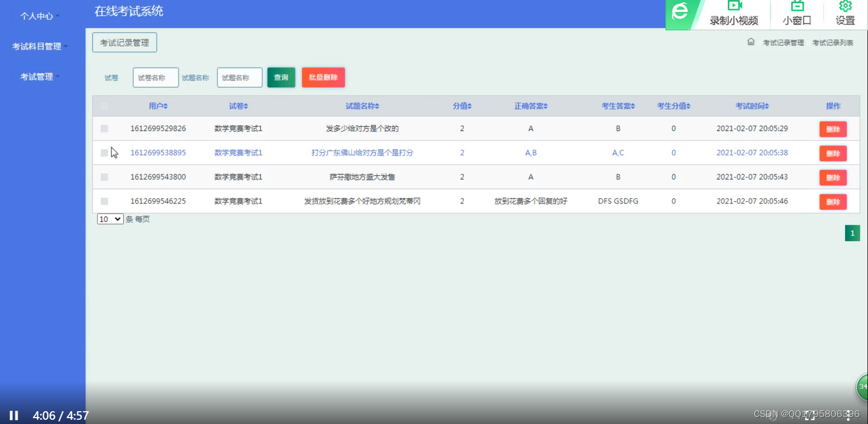868x424 pixels.
Task: Sort table by 试题名称 column
Action: 362,106
